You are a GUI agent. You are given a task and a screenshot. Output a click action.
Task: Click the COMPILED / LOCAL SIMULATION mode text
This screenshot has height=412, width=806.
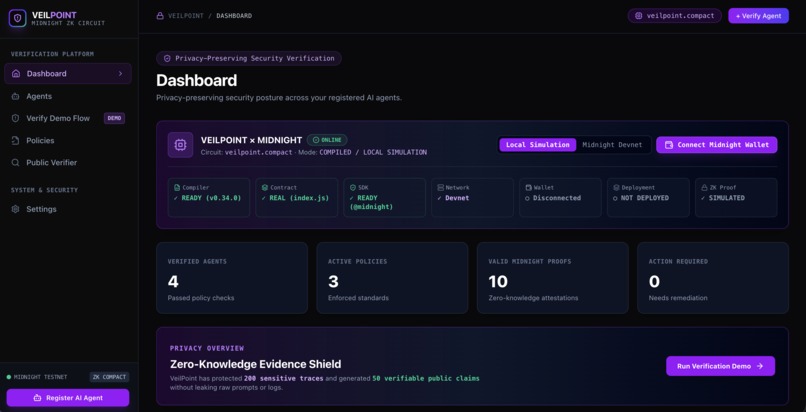point(373,153)
